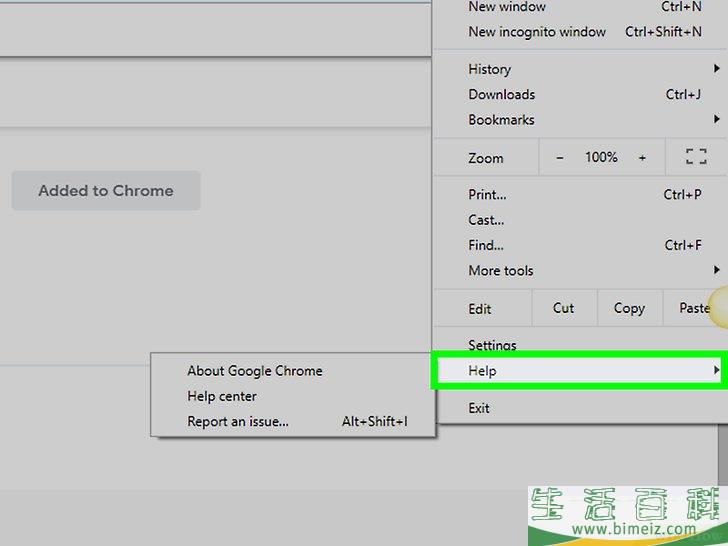Click the Paste button in Edit row
This screenshot has width=728, height=546.
tap(694, 308)
